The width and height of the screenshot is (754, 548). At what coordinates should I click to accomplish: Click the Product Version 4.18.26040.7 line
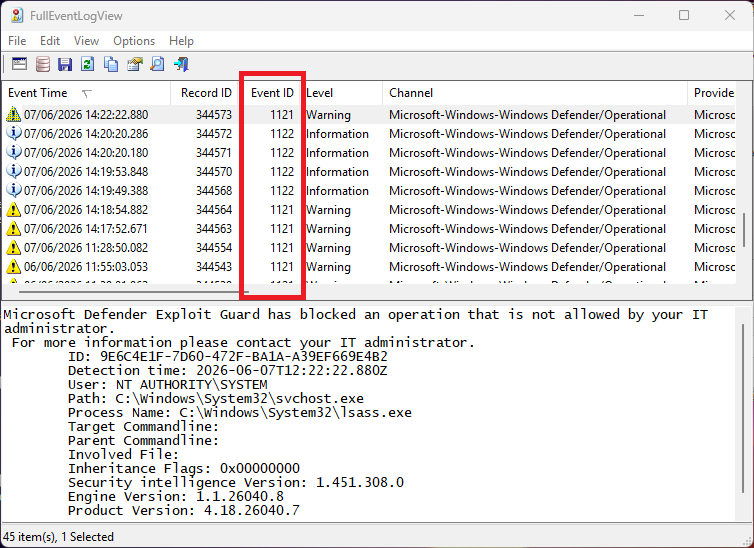point(184,510)
